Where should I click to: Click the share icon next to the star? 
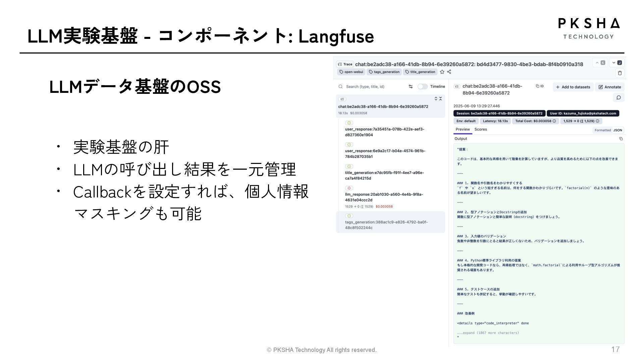tap(449, 72)
